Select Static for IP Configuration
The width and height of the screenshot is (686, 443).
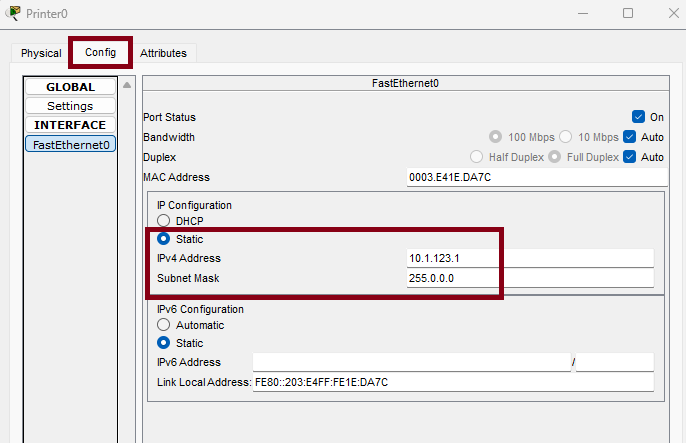click(163, 239)
